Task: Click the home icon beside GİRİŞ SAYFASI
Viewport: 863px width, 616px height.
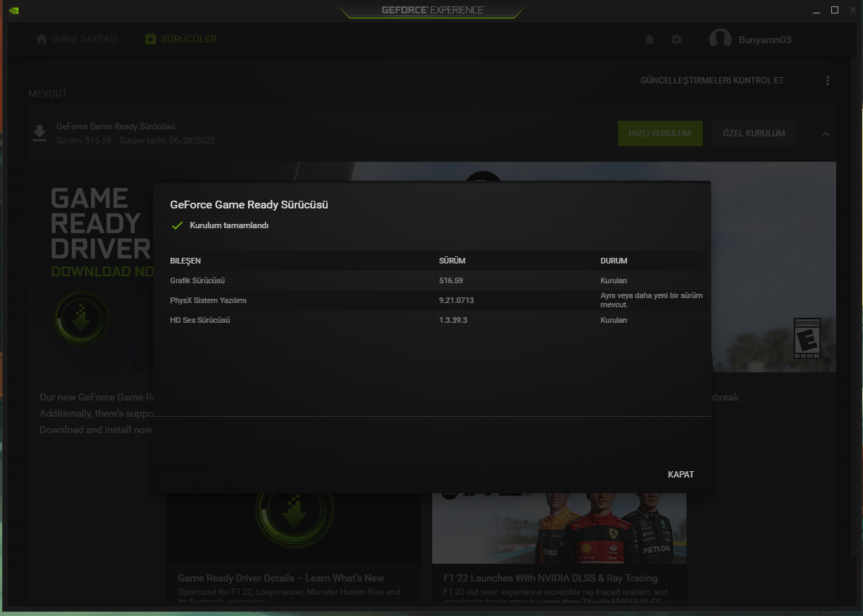Action: [42, 39]
